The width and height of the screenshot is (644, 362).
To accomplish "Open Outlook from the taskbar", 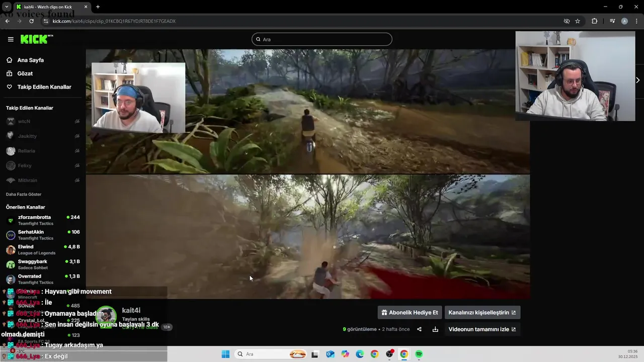I will pos(330,354).
